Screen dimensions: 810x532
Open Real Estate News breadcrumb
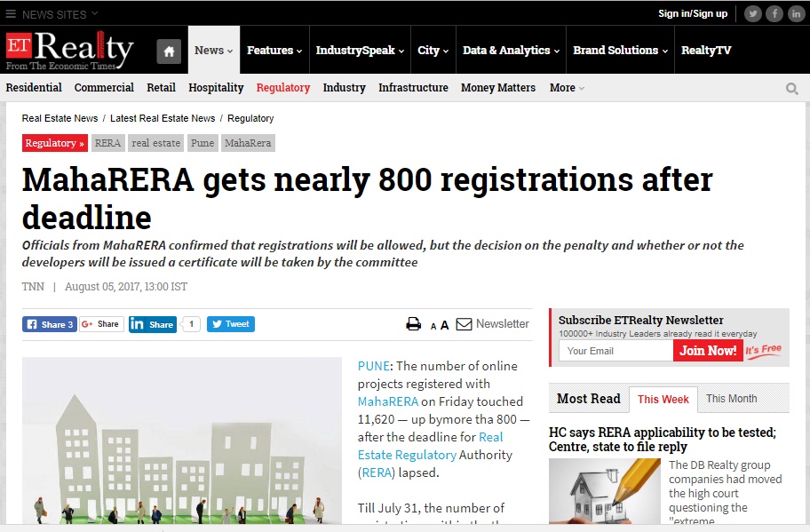coord(60,118)
